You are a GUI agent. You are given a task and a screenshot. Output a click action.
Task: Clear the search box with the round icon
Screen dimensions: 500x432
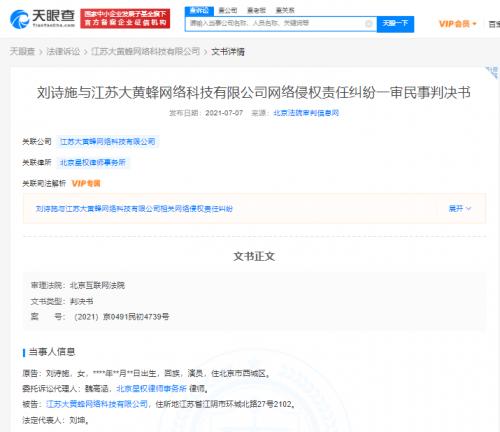[x=369, y=23]
